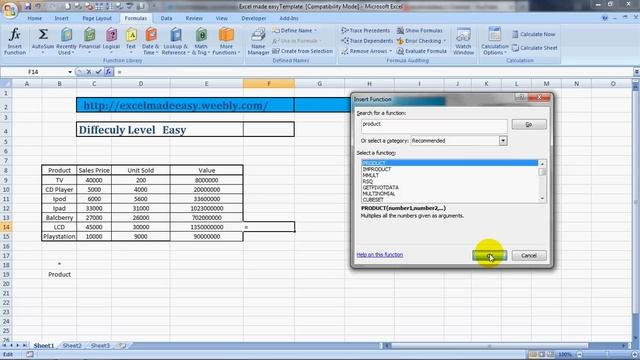Switch to the View tab

tap(222, 18)
